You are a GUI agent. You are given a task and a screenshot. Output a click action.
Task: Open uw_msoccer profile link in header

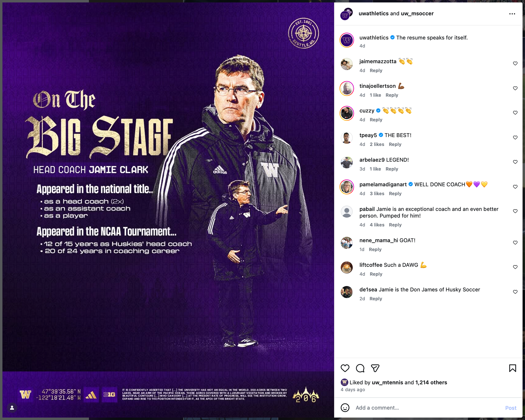417,13
